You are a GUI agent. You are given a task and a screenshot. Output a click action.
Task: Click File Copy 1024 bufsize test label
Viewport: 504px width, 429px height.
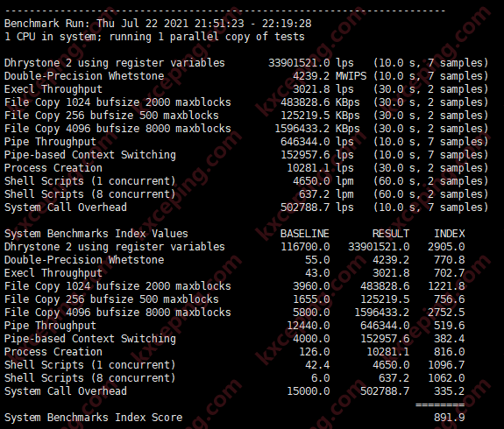(117, 102)
